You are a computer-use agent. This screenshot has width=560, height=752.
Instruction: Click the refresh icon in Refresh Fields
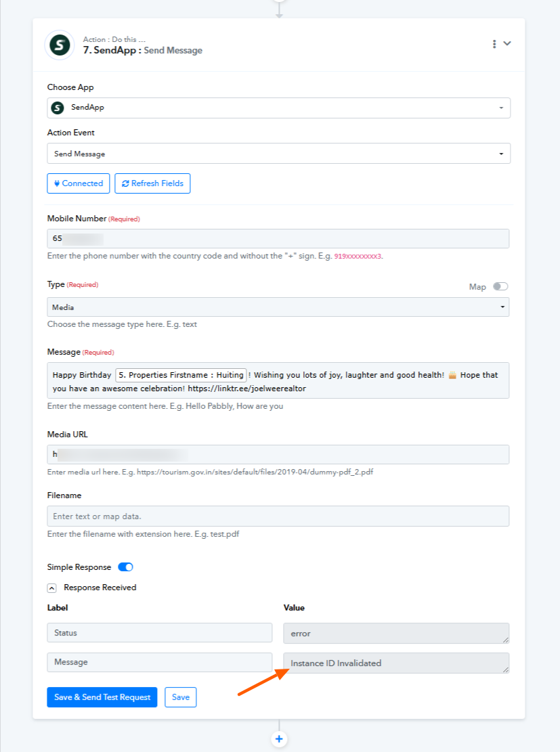point(125,183)
